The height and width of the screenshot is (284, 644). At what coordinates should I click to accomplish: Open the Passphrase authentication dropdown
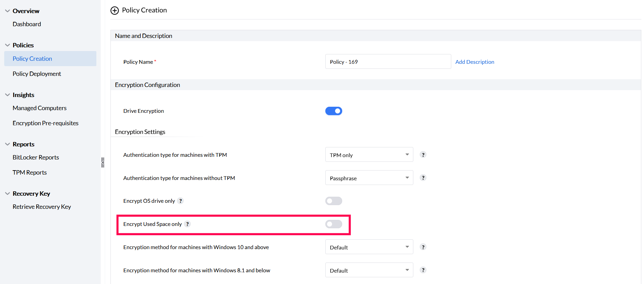(369, 178)
